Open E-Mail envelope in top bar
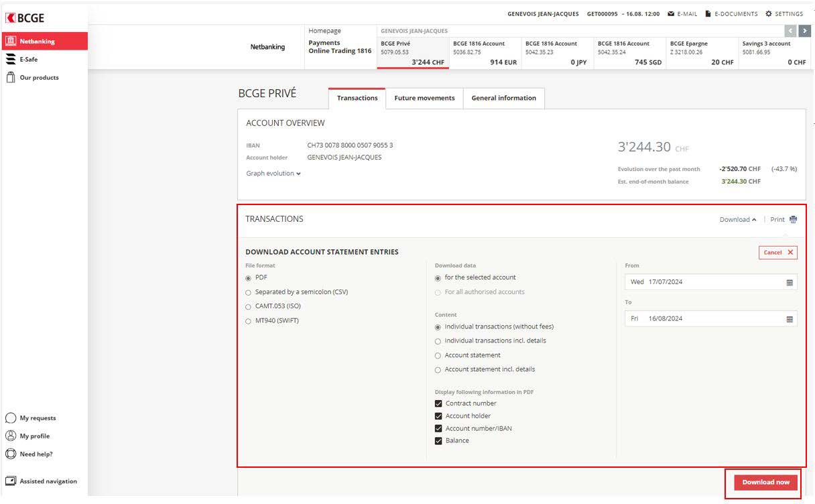 [671, 14]
